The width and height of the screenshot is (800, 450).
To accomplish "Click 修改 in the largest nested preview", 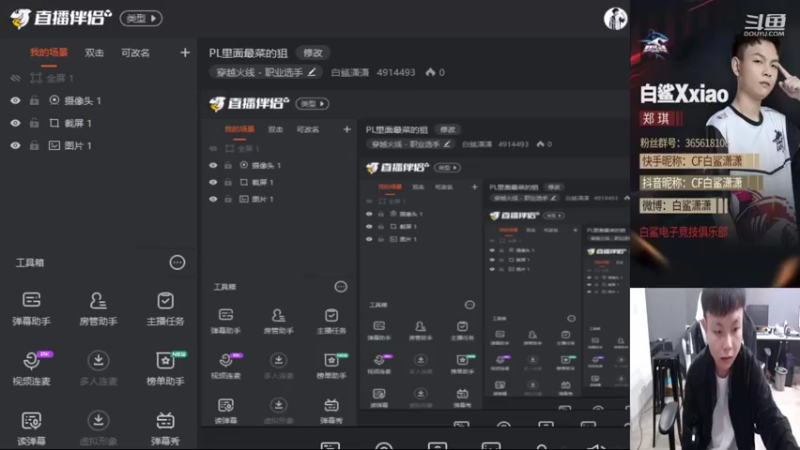I will click(447, 130).
